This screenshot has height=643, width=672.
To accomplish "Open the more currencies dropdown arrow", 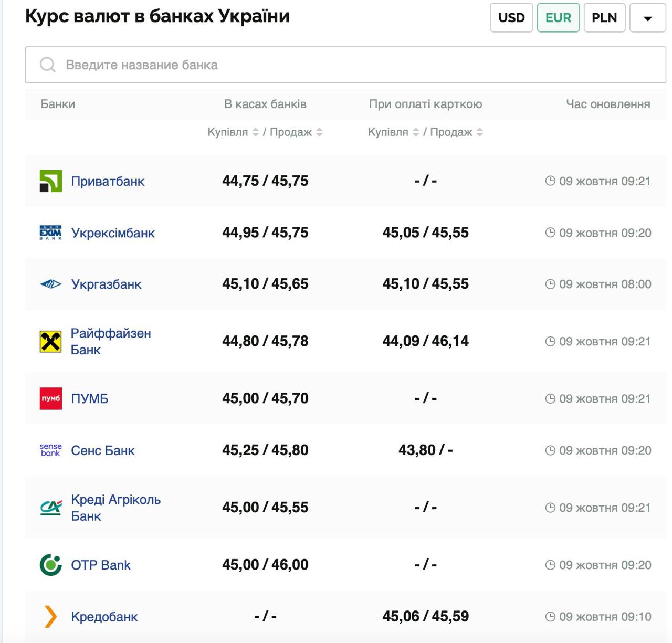I will coord(647,18).
